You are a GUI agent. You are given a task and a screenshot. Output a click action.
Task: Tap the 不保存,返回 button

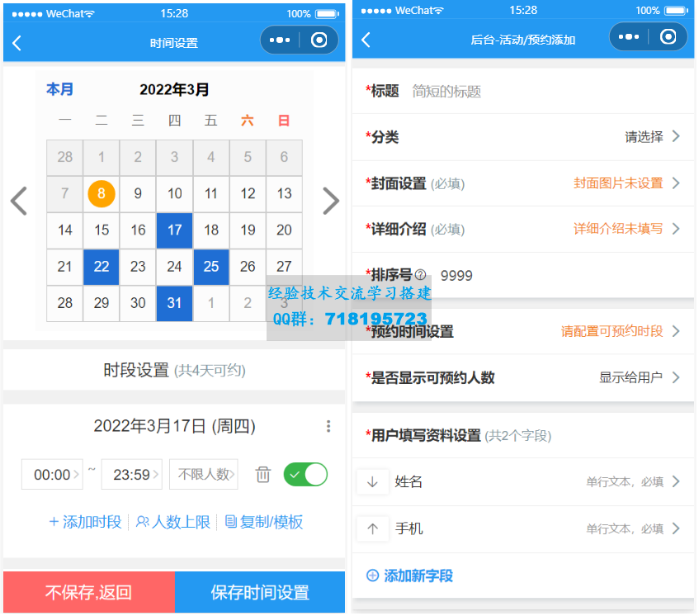click(89, 594)
